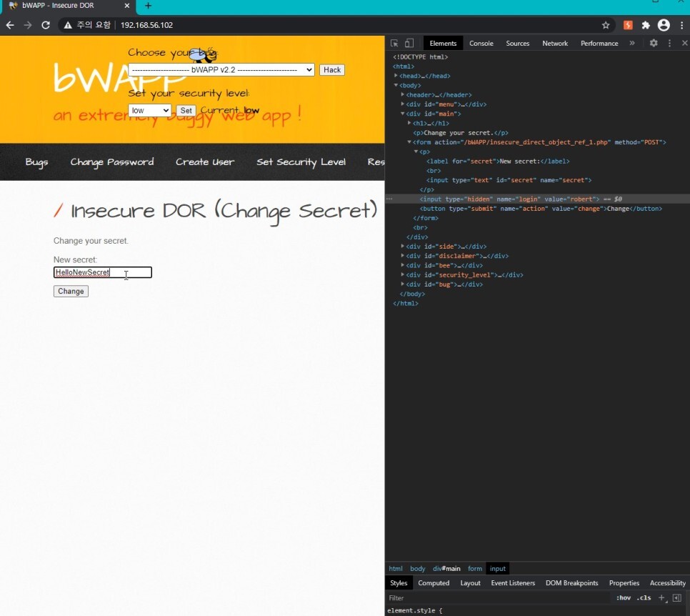Close the bWAPP Insecure DOR tab
This screenshot has width=690, height=616.
tap(126, 6)
